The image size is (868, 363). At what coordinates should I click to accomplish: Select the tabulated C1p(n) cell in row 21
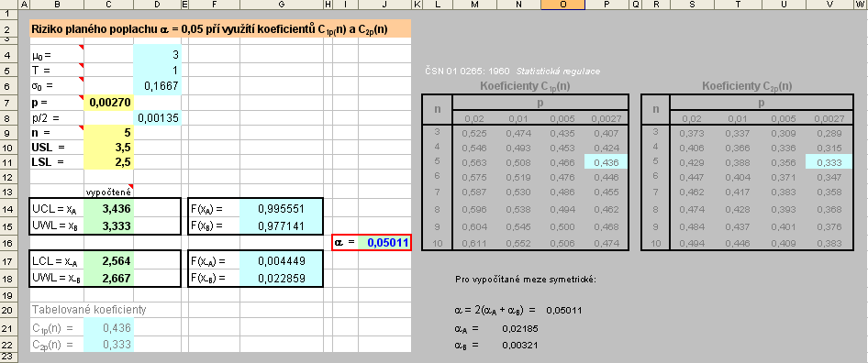(x=108, y=328)
